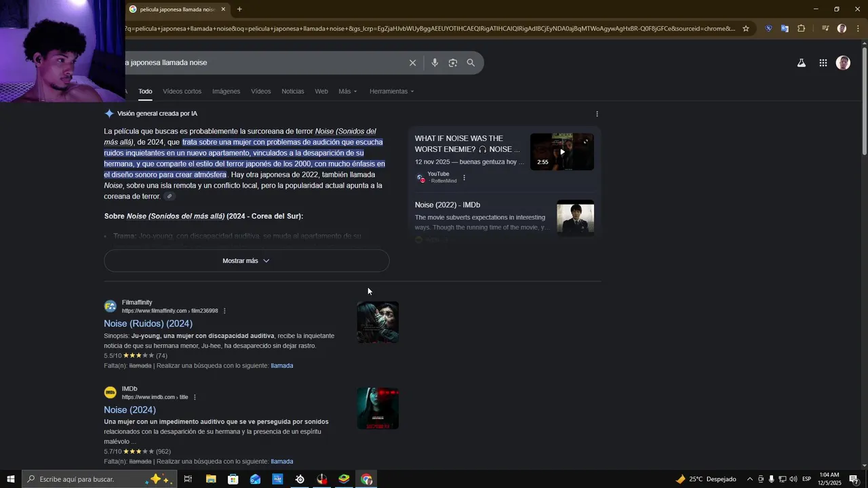This screenshot has height=488, width=868.
Task: Open the notifications center
Action: click(x=854, y=479)
